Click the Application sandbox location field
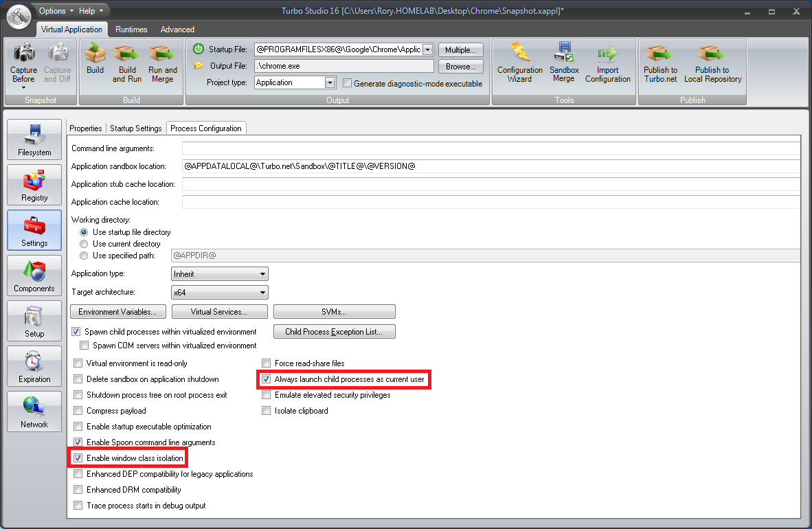This screenshot has width=812, height=529. tap(491, 166)
